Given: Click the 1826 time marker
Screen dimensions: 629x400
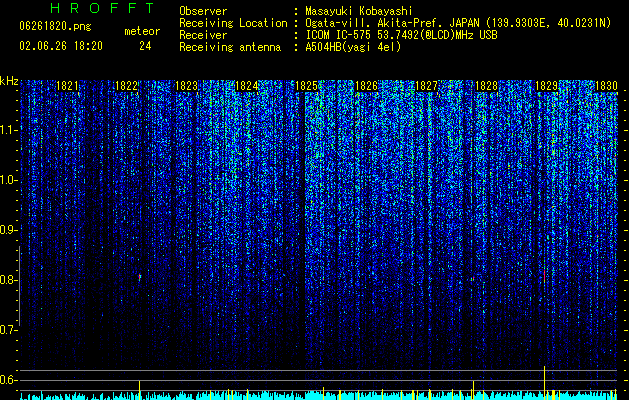Looking at the screenshot, I should tap(367, 86).
